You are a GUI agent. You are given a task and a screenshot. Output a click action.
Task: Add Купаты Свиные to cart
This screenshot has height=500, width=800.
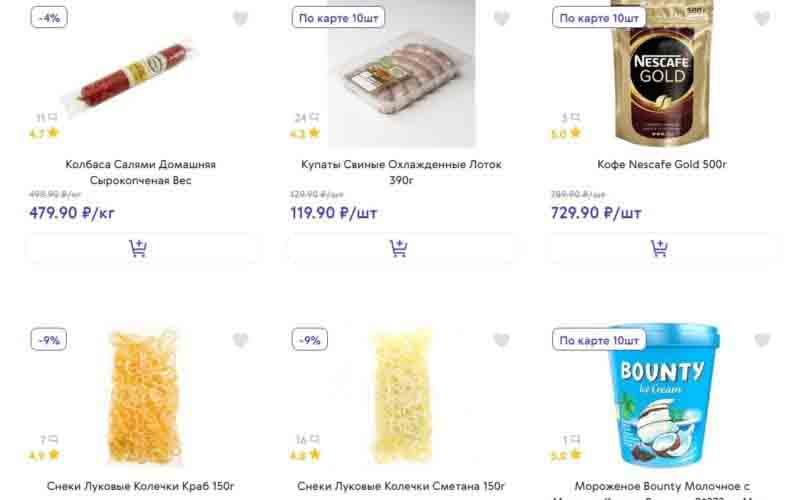(x=400, y=249)
